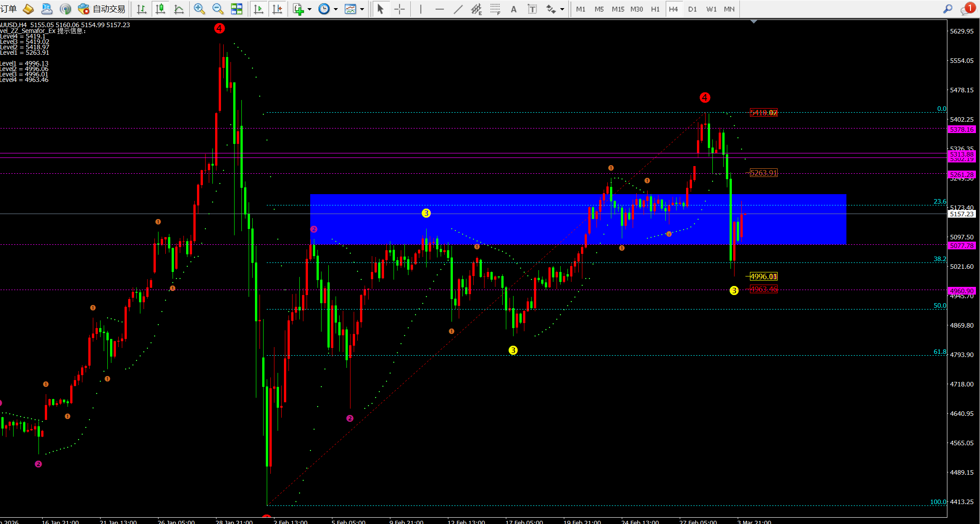The image size is (980, 524).
Task: Click the 订单 new order button
Action: click(x=8, y=9)
